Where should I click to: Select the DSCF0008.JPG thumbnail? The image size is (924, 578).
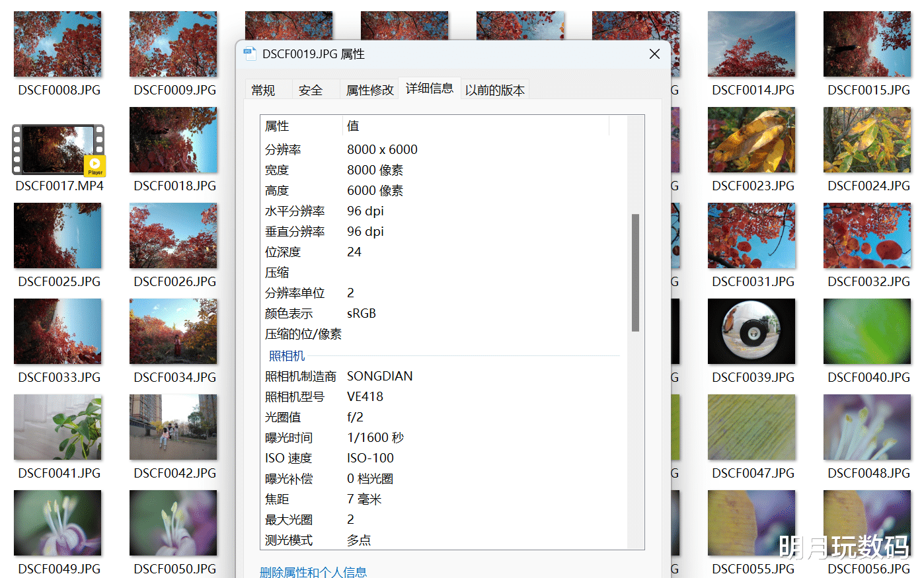point(58,44)
